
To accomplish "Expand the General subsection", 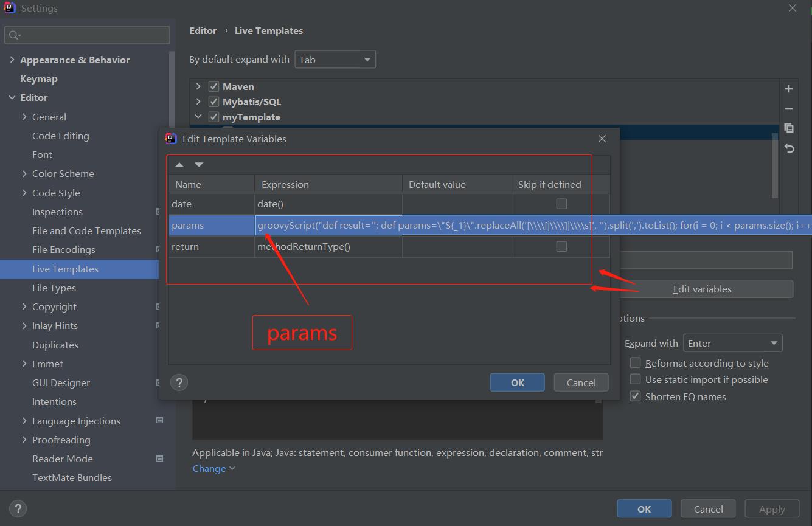I will 24,117.
